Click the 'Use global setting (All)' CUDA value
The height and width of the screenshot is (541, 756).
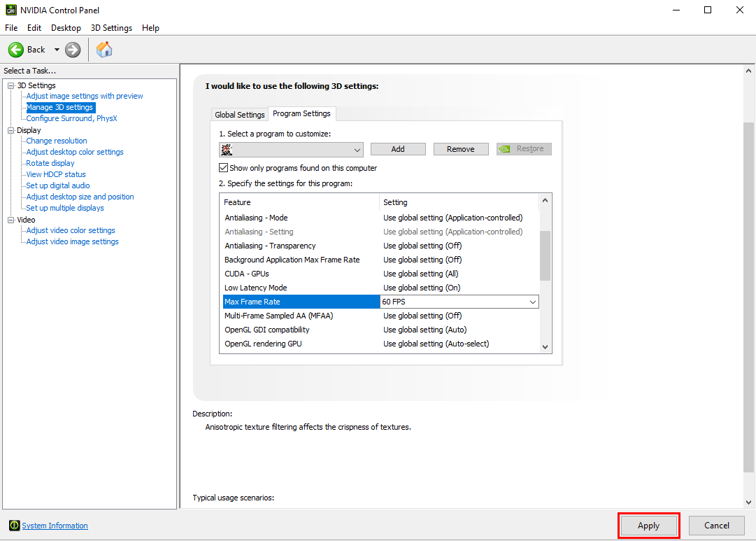pyautogui.click(x=421, y=274)
